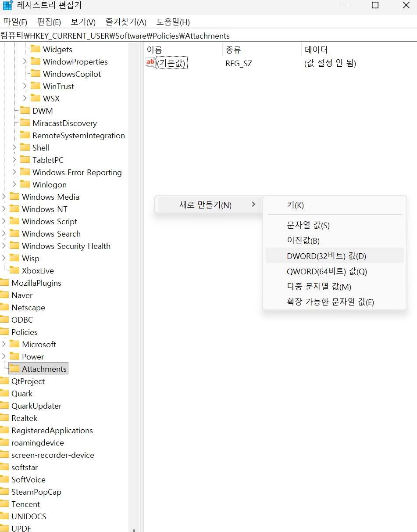Select the WindowProperties folder icon

click(36, 61)
